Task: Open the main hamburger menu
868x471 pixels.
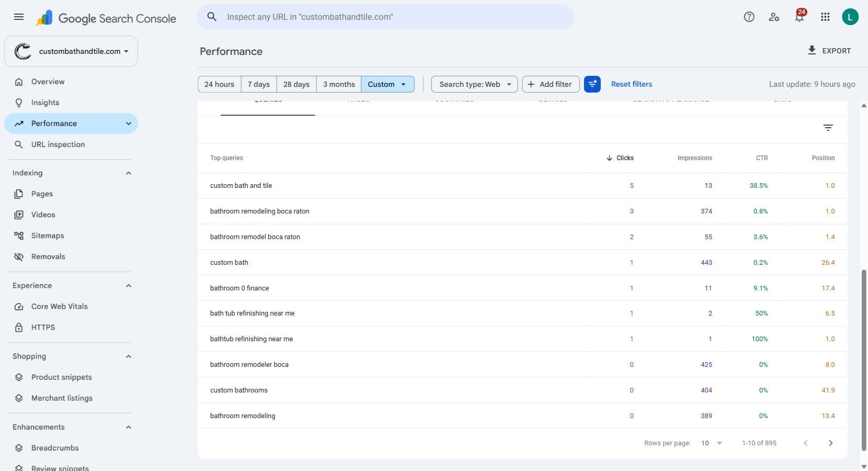Action: [x=19, y=17]
